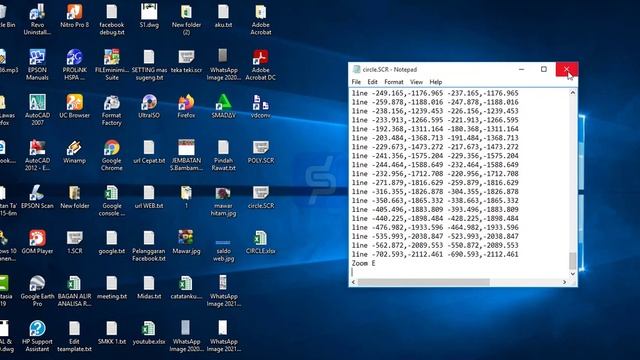Select the UltraISO desktop icon

click(149, 107)
